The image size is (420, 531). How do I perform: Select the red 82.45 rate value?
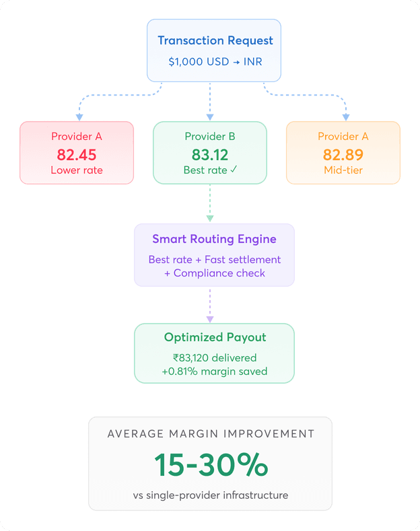point(77,153)
